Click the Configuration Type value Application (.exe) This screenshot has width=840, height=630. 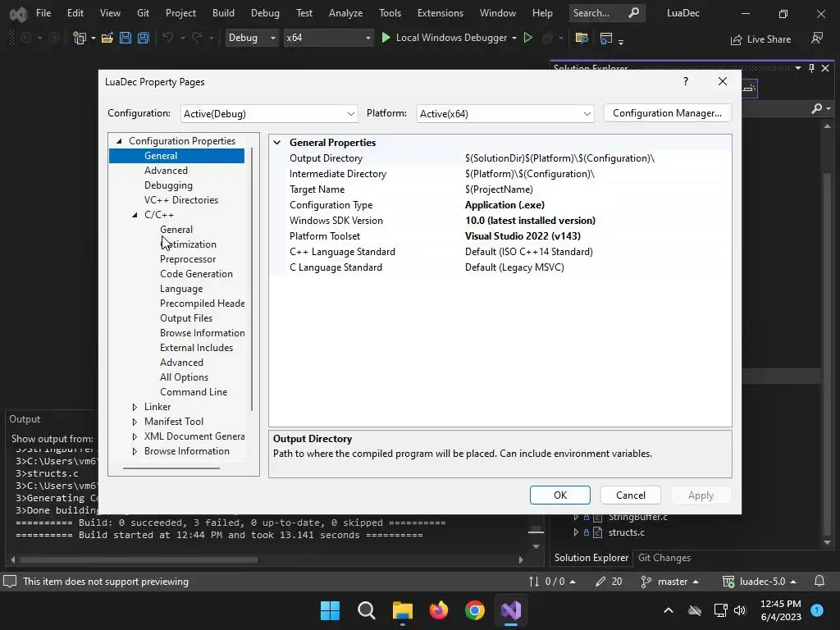pyautogui.click(x=596, y=204)
